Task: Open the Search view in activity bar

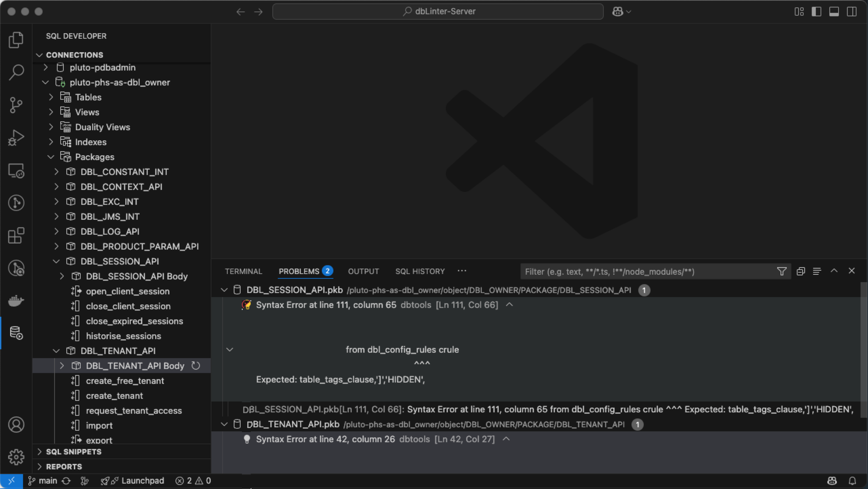Action: pyautogui.click(x=16, y=73)
